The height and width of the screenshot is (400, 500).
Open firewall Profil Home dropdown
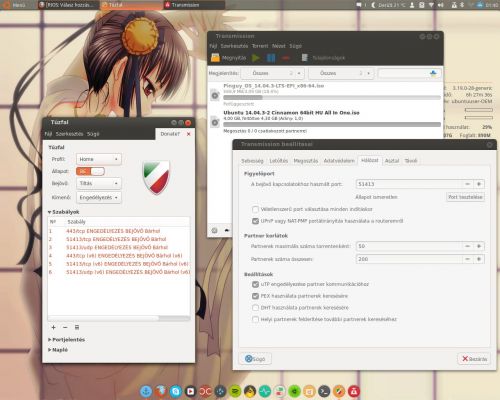[x=99, y=159]
